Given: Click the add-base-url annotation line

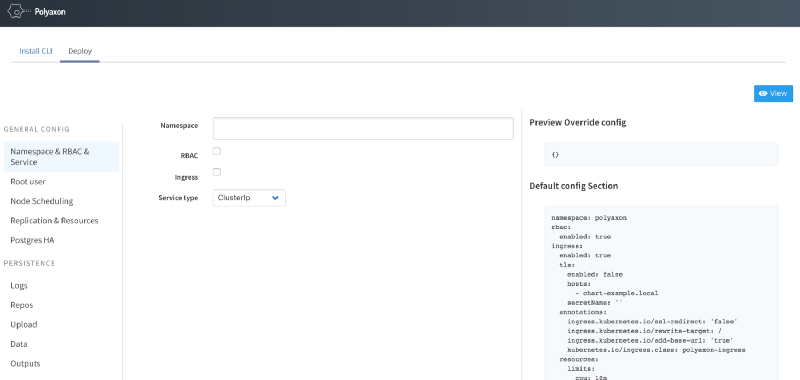Looking at the screenshot, I should point(650,340).
